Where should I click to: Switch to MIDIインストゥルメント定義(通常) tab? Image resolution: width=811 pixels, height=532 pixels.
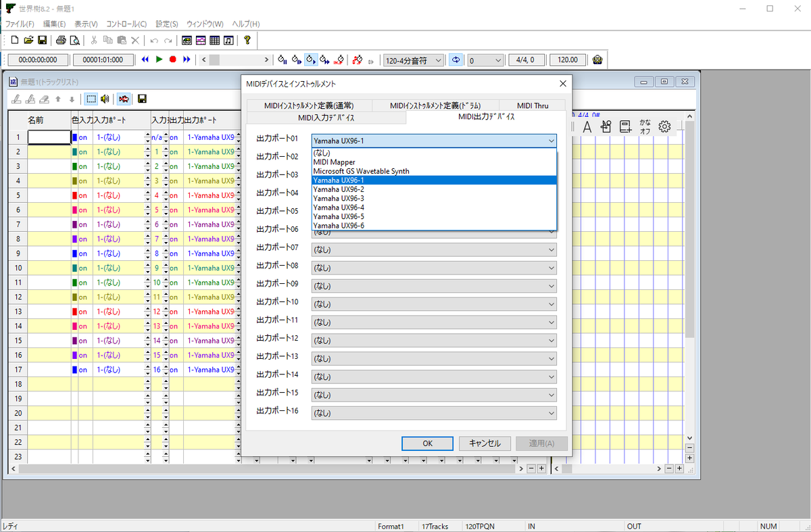click(x=309, y=105)
